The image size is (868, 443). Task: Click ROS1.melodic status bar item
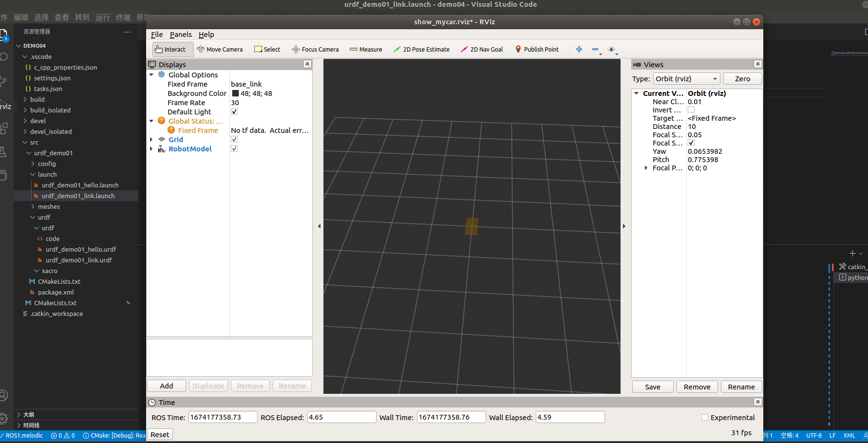point(22,435)
